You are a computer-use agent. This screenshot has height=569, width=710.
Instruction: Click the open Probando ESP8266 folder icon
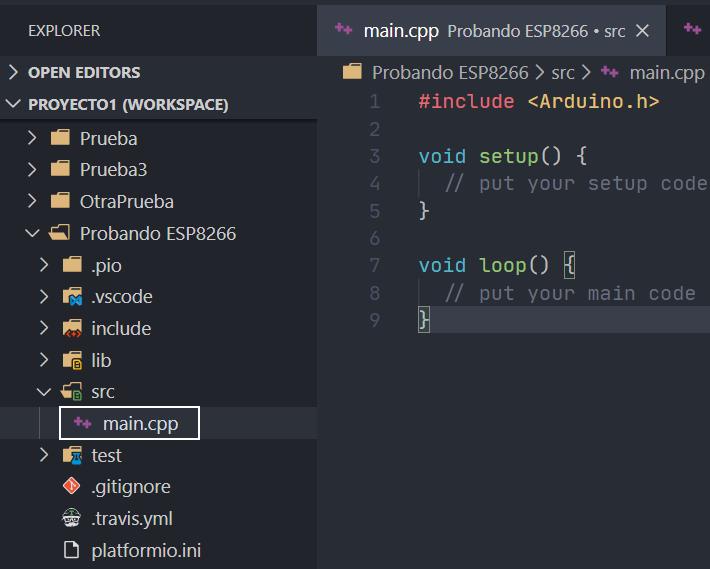click(x=59, y=233)
